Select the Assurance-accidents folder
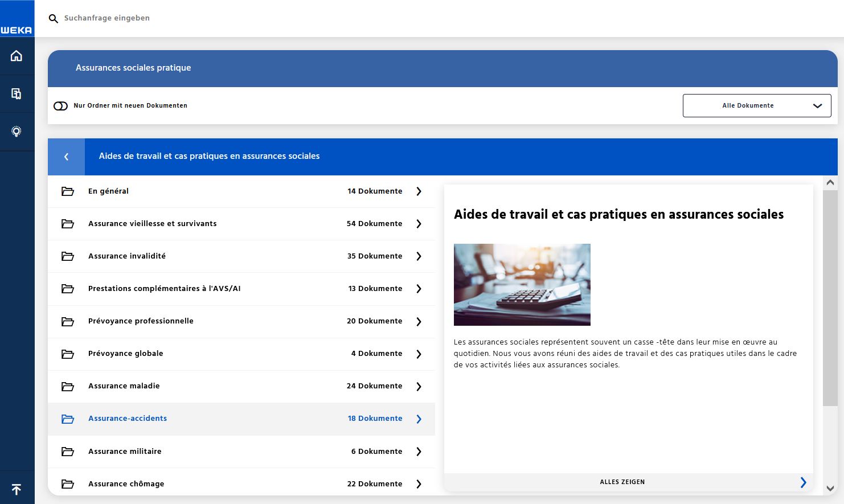This screenshot has width=844, height=504. point(128,419)
